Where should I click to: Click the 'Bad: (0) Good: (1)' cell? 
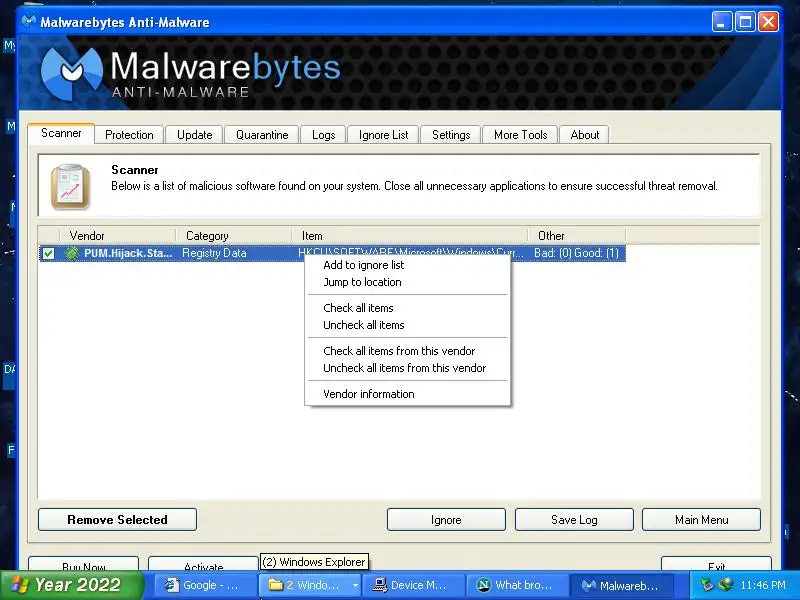point(576,253)
